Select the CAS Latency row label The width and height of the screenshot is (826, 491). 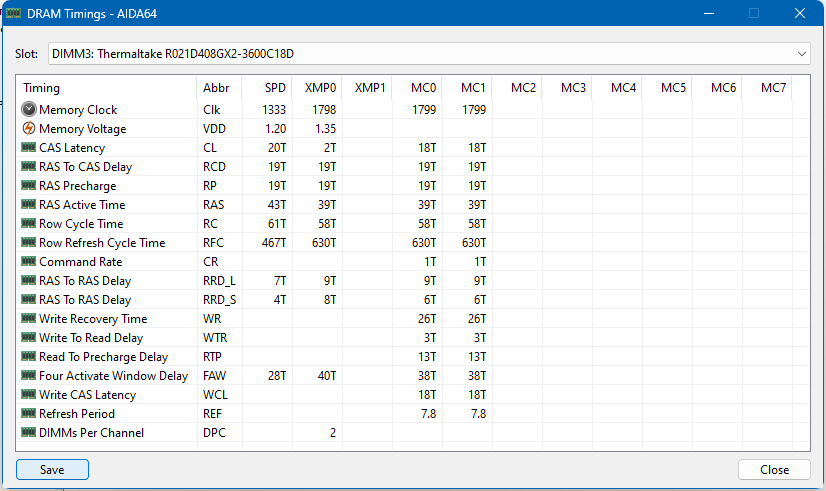(72, 148)
